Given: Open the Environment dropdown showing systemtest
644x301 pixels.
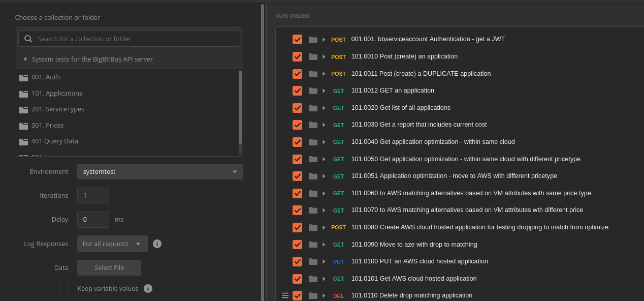Looking at the screenshot, I should 160,171.
